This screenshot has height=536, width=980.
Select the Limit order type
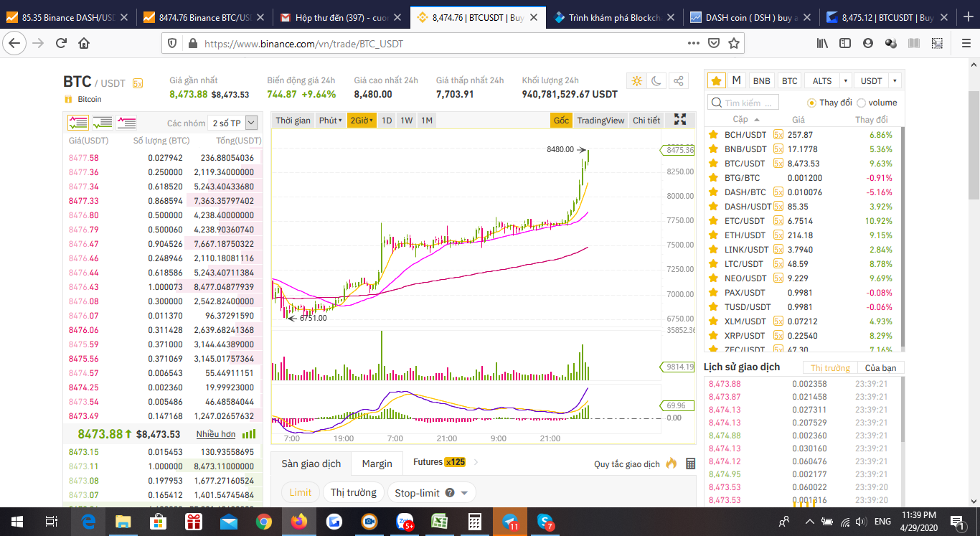pos(301,492)
